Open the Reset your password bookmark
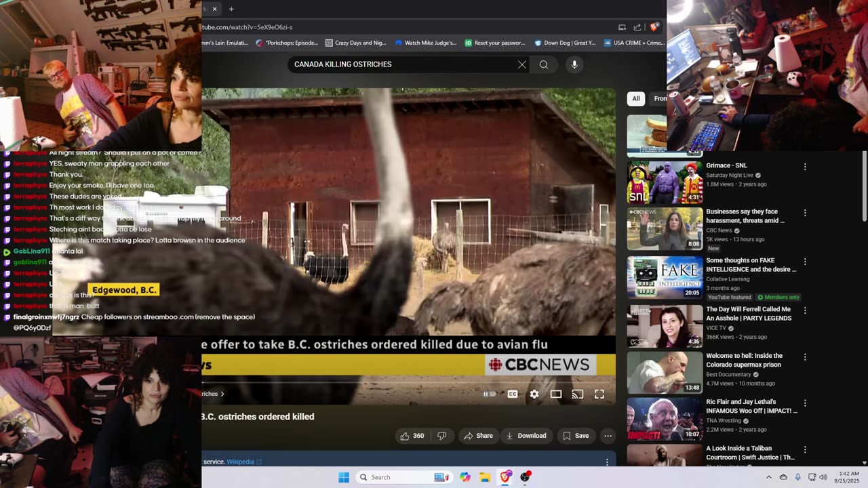868x488 pixels. tap(495, 43)
